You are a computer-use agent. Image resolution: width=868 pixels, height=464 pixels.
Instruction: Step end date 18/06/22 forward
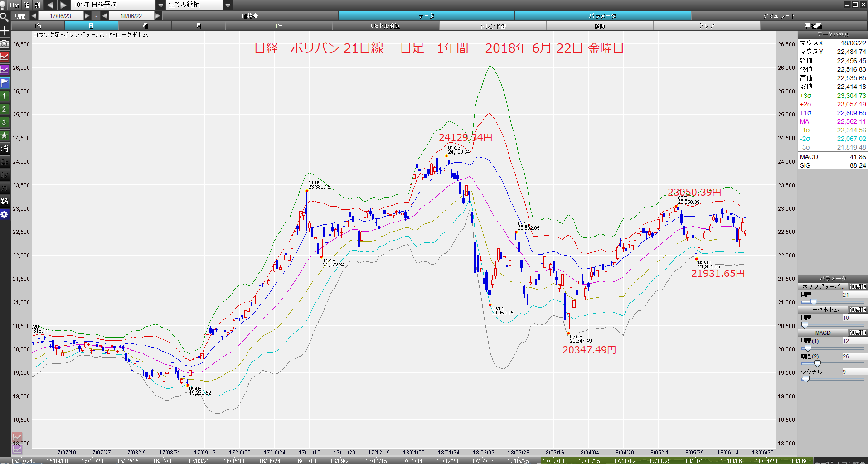point(158,16)
